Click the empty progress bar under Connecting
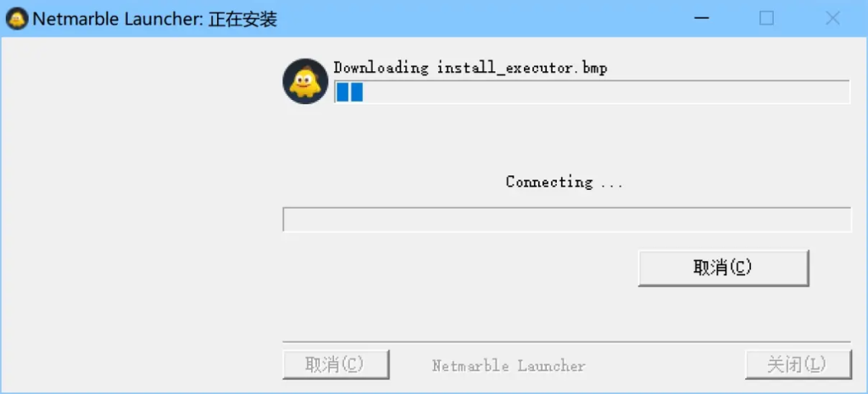Viewport: 868px width, 394px height. [x=567, y=219]
